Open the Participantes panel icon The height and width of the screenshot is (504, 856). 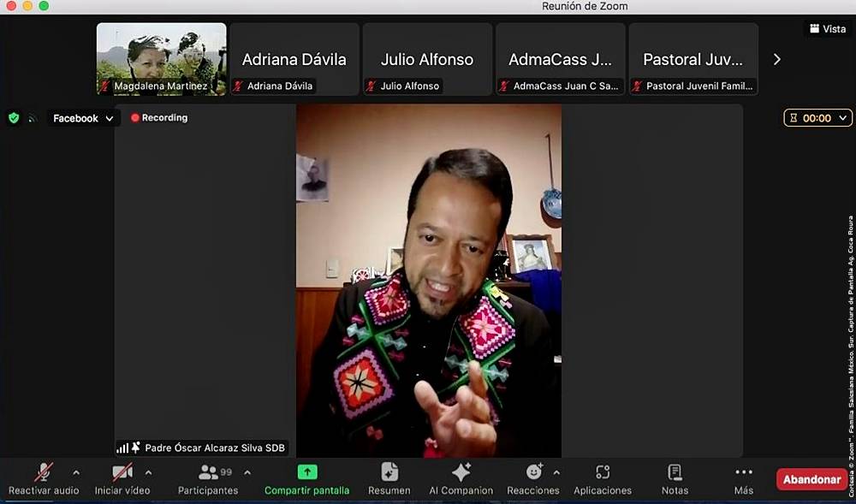208,471
